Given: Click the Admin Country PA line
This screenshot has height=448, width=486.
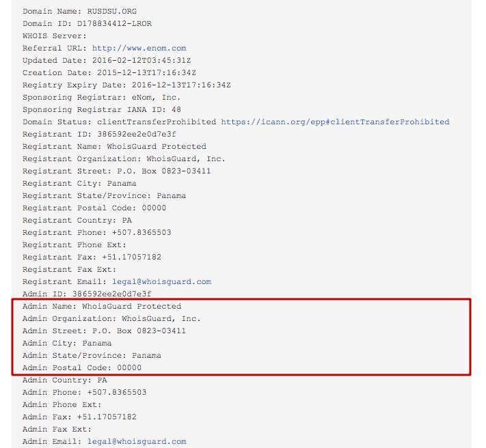Looking at the screenshot, I should tap(65, 380).
